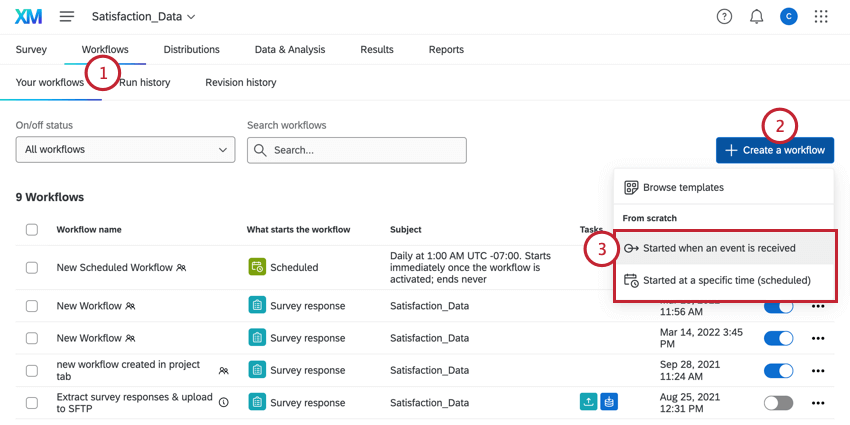850x425 pixels.
Task: Click the green Scheduled workflow icon
Action: tap(257, 267)
